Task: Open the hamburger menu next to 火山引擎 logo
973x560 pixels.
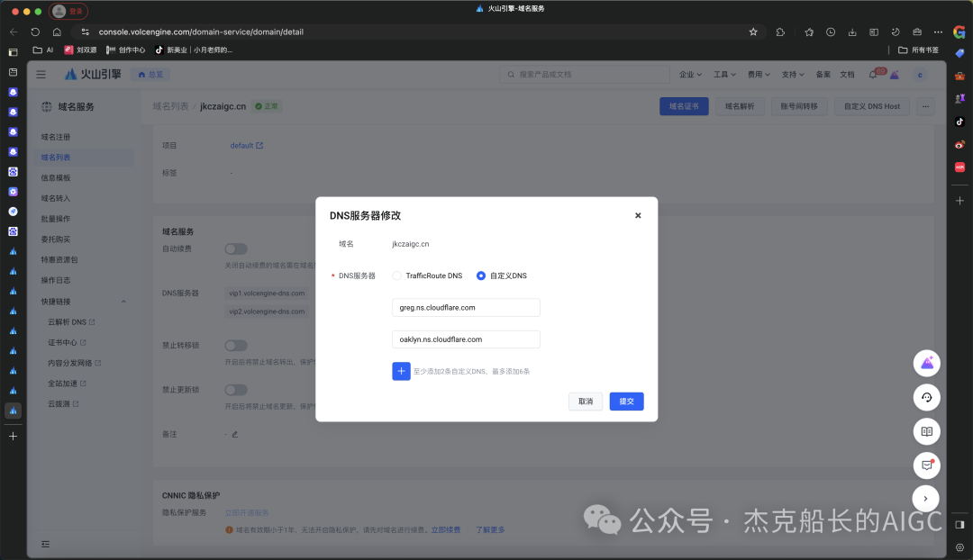Action: tap(41, 75)
